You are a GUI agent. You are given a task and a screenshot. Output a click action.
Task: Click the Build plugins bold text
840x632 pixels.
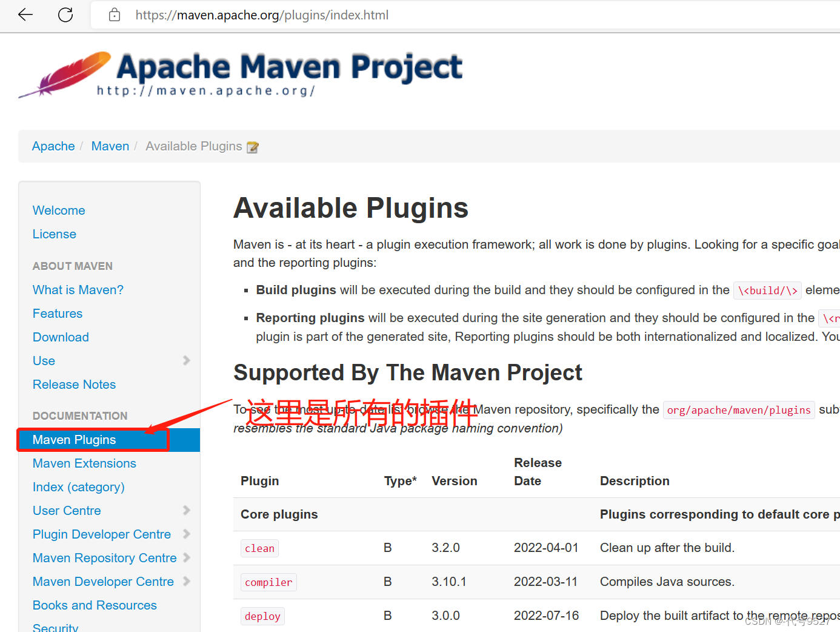coord(296,290)
